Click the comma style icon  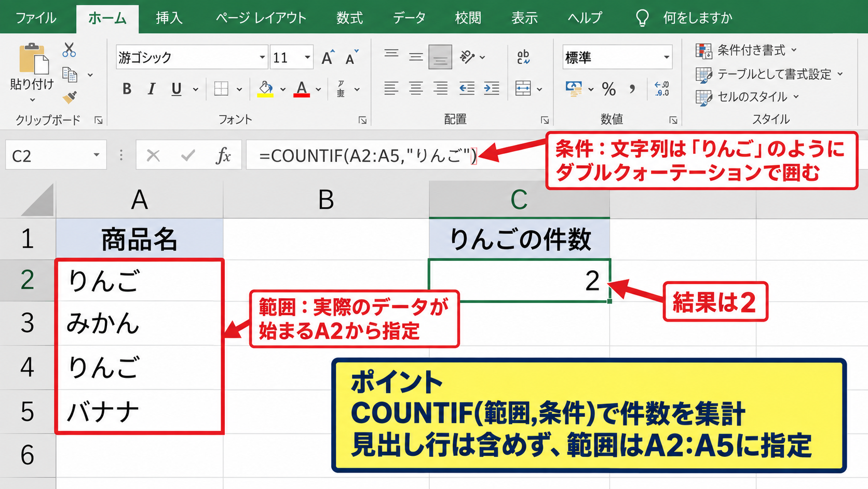point(632,89)
